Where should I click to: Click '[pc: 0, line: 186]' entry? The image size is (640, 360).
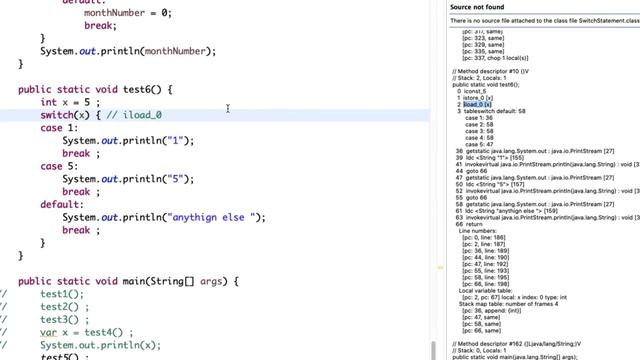click(484, 237)
